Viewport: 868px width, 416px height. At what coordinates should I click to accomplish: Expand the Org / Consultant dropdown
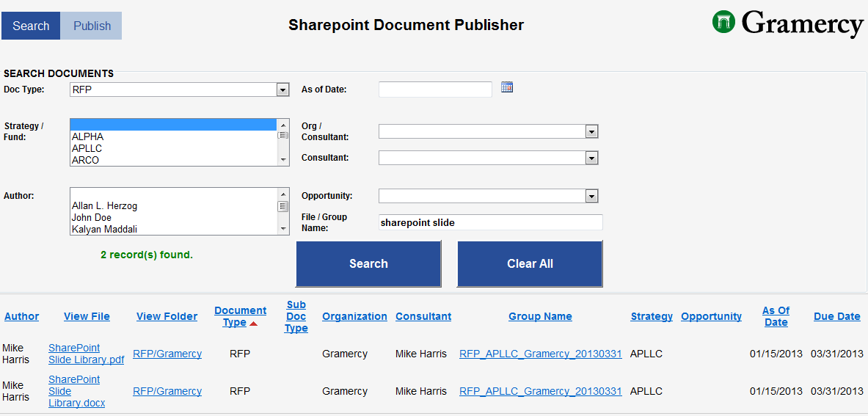[x=488, y=131]
